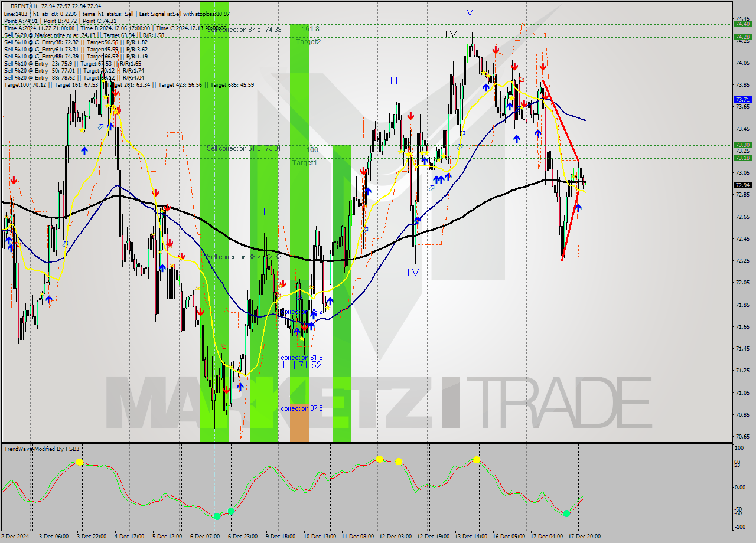Click the 70.65 price axis value

coord(743,437)
